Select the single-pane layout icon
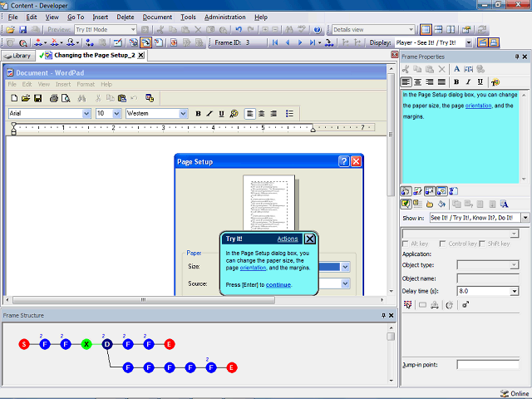Viewport: 532px width, 399px height. (x=426, y=30)
